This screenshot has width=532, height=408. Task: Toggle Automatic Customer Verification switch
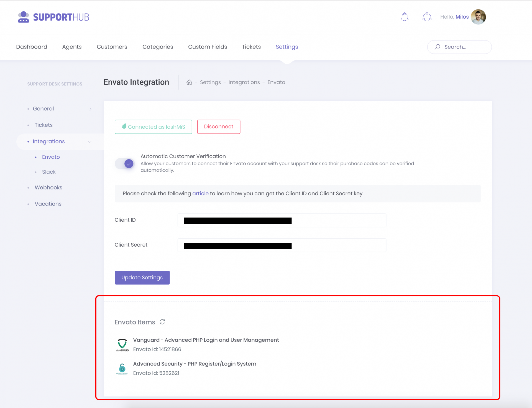[125, 164]
